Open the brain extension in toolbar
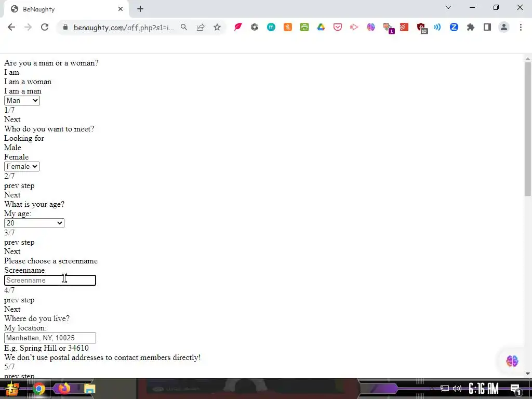The height and width of the screenshot is (399, 532). (371, 27)
